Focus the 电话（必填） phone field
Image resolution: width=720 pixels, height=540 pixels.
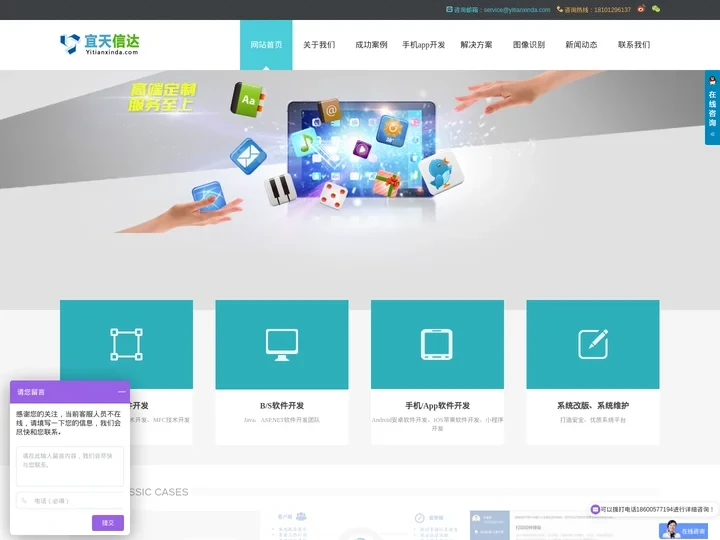tap(70, 501)
